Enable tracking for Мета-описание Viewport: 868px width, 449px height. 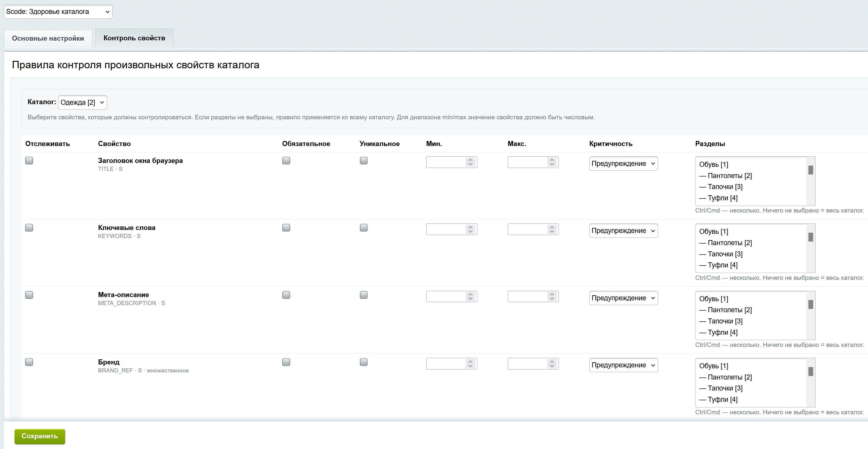tap(29, 295)
